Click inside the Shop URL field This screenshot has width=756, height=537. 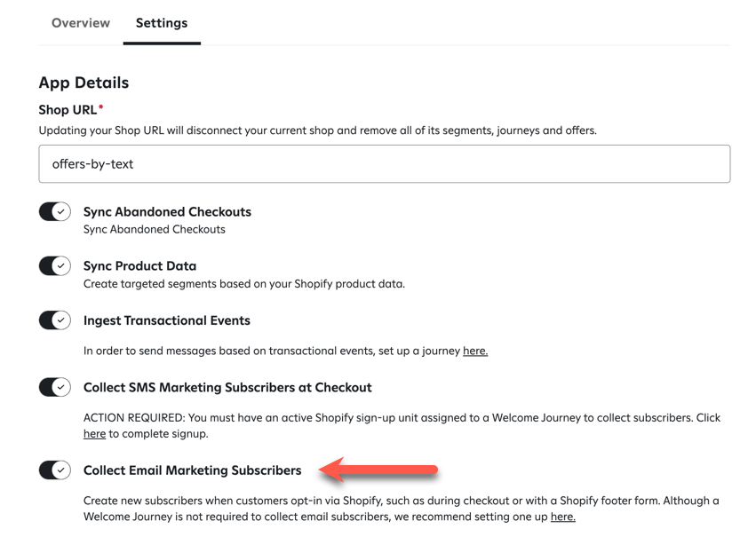382,163
